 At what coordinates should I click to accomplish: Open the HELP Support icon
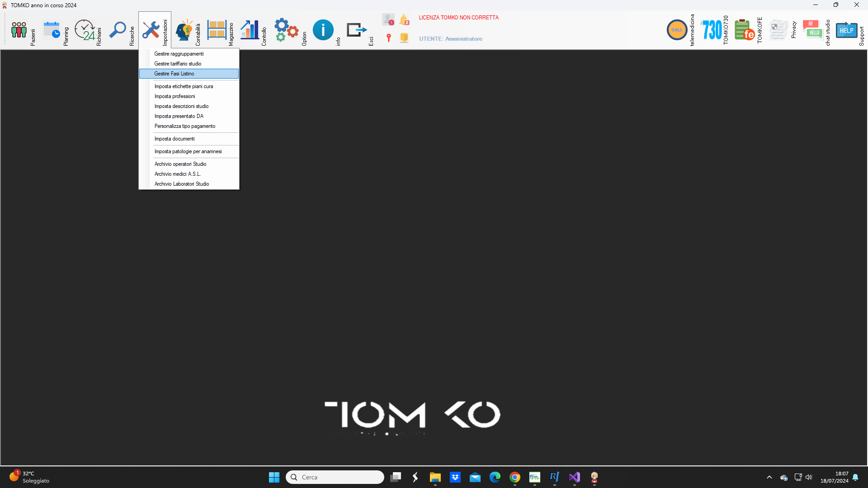(846, 30)
